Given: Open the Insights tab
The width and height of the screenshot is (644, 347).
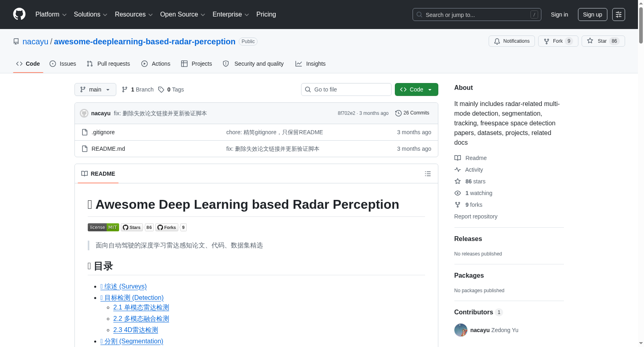Looking at the screenshot, I should (x=310, y=64).
